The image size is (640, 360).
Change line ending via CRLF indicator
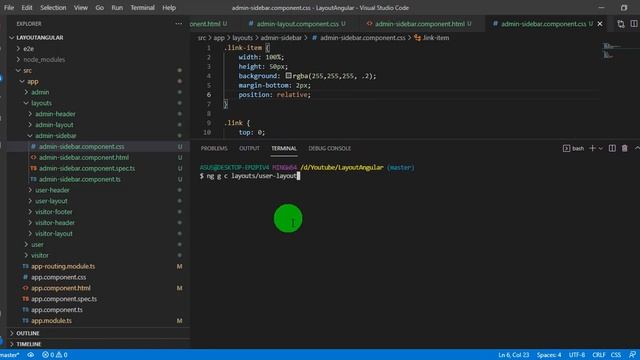point(599,355)
